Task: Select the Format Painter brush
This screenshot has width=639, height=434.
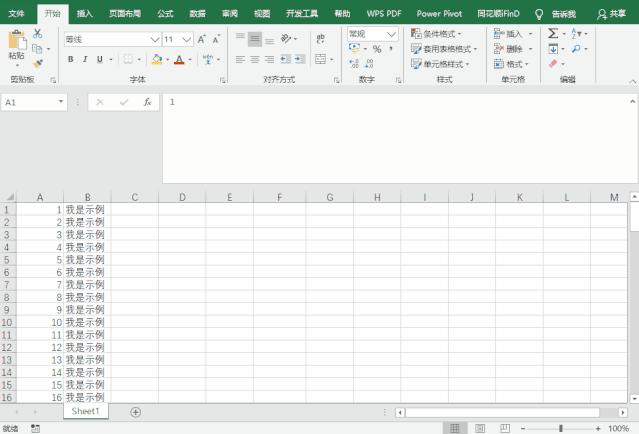Action: pos(37,64)
